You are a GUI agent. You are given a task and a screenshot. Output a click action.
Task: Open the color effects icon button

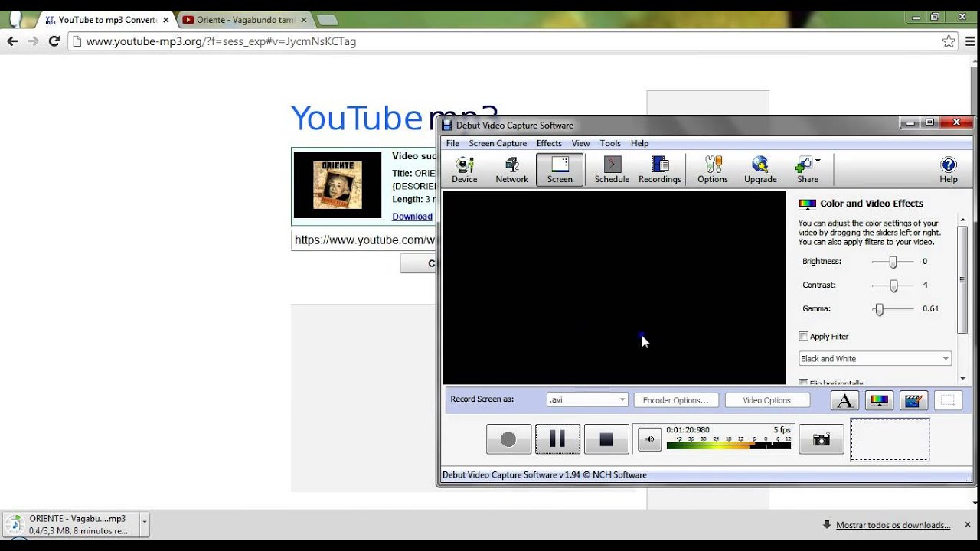coord(879,400)
